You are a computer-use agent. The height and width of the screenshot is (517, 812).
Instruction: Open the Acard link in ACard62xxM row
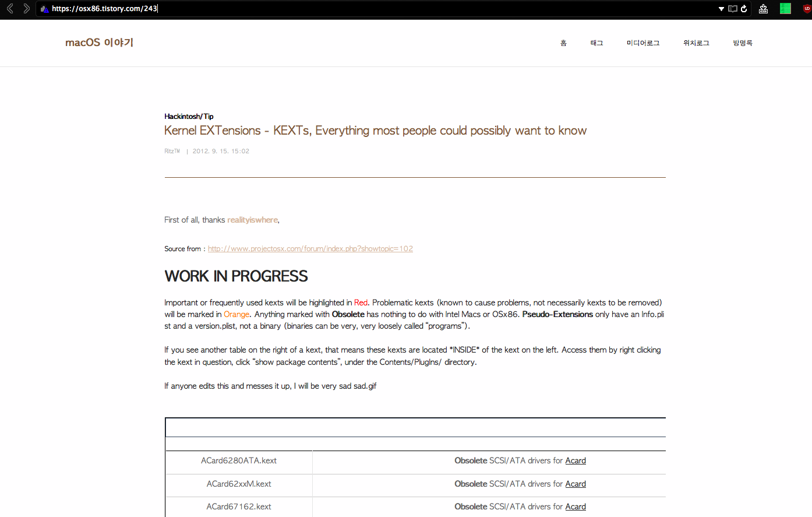(576, 484)
